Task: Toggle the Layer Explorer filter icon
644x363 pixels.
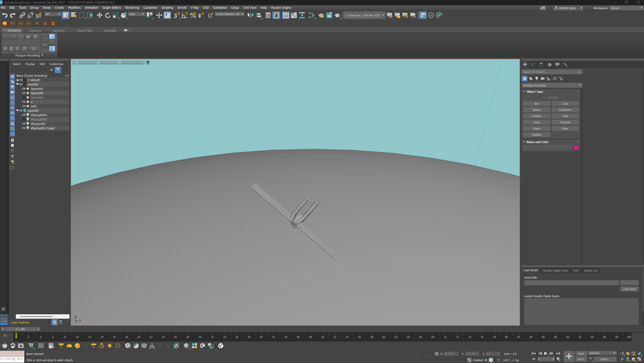Action: 58,70
